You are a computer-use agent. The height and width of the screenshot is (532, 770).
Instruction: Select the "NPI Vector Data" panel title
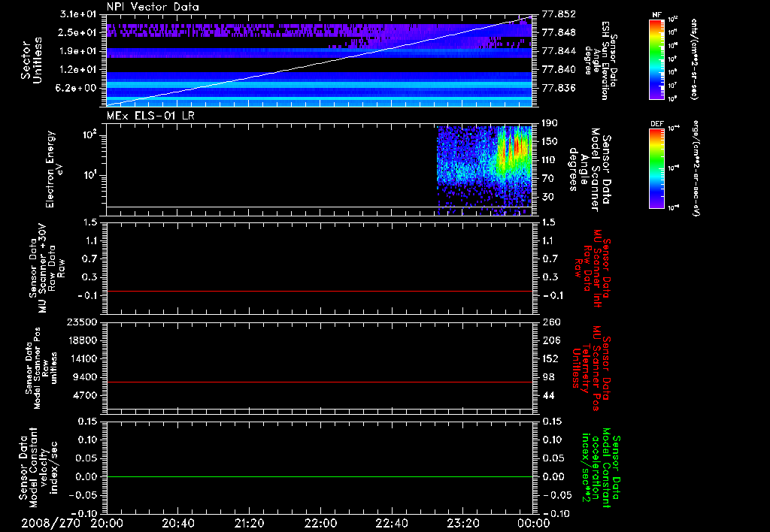[153, 7]
